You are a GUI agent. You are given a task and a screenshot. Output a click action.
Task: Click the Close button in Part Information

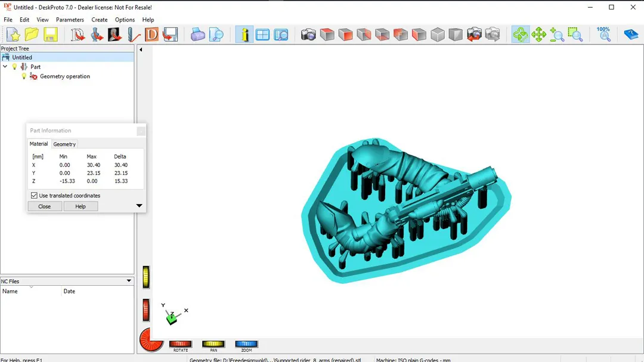click(x=45, y=206)
